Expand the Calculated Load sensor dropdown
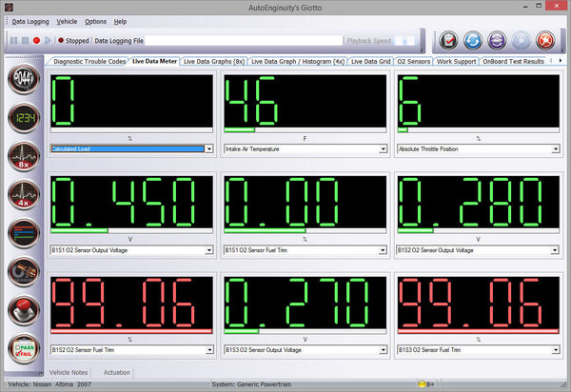Screen dimensions: 571x392 click(209, 148)
